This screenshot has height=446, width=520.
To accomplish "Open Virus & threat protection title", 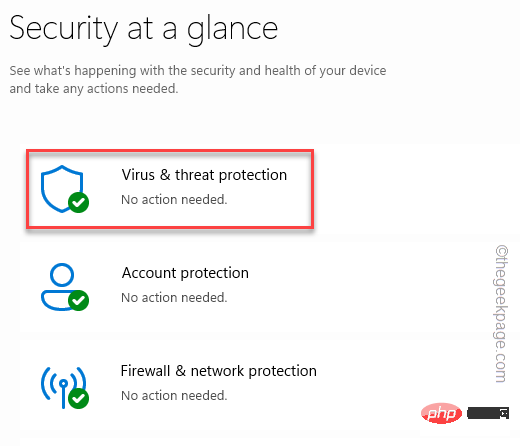I will click(204, 175).
